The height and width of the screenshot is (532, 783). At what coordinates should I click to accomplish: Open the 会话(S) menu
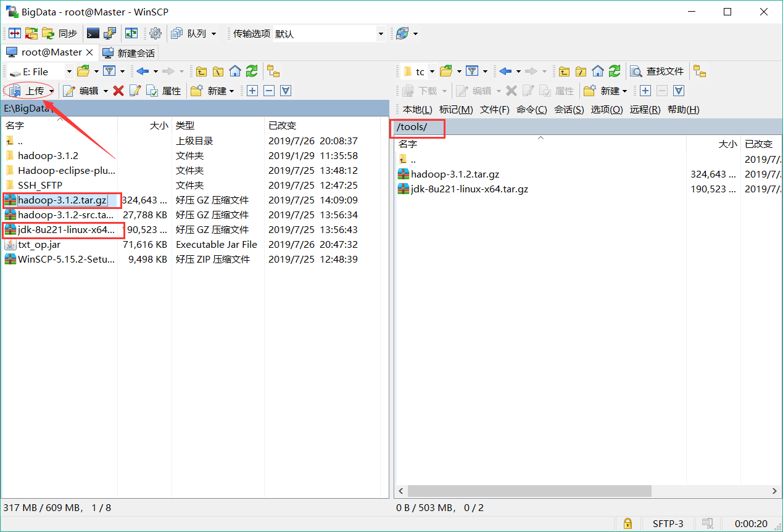click(x=569, y=110)
